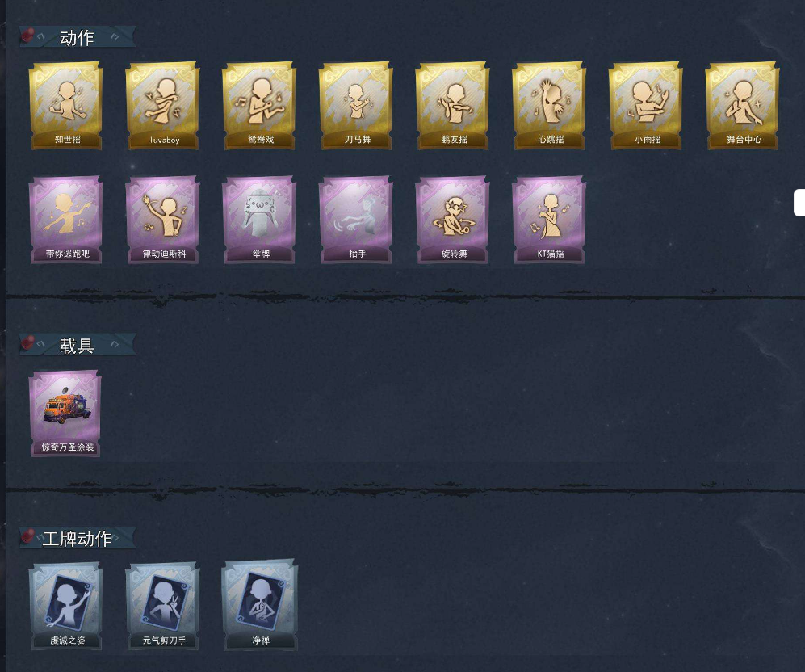The height and width of the screenshot is (672, 805).
Task: Click the 载具 section header
Action: [78, 345]
